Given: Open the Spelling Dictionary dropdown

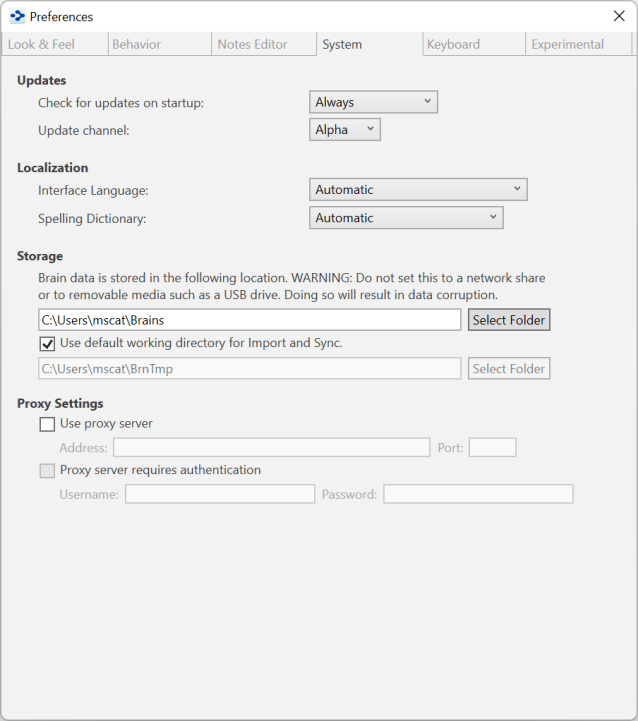Looking at the screenshot, I should 406,218.
